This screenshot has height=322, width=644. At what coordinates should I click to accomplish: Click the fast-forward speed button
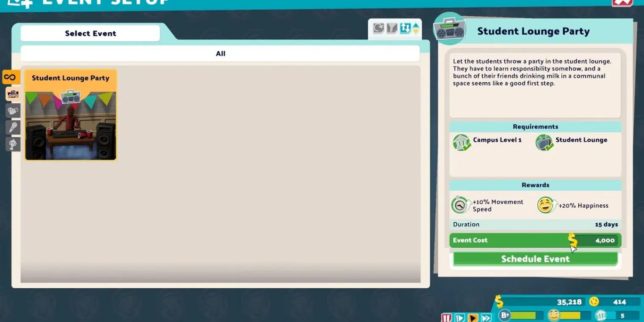486,317
